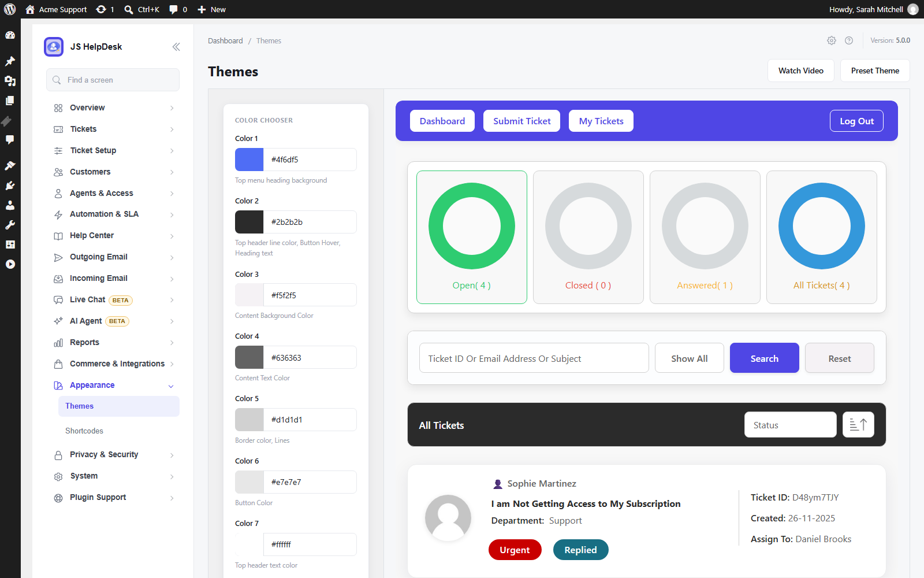Click the WordPress logo icon
The width and height of the screenshot is (924, 578).
point(10,9)
